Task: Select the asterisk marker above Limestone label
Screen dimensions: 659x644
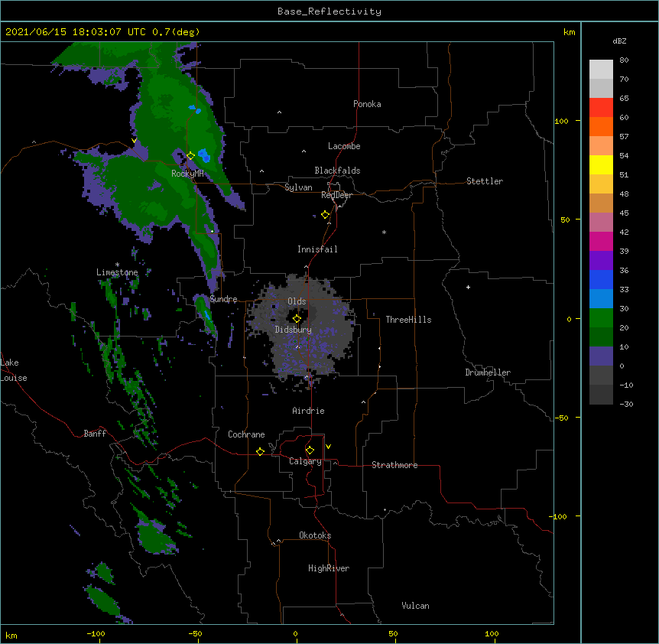Action: point(117,265)
